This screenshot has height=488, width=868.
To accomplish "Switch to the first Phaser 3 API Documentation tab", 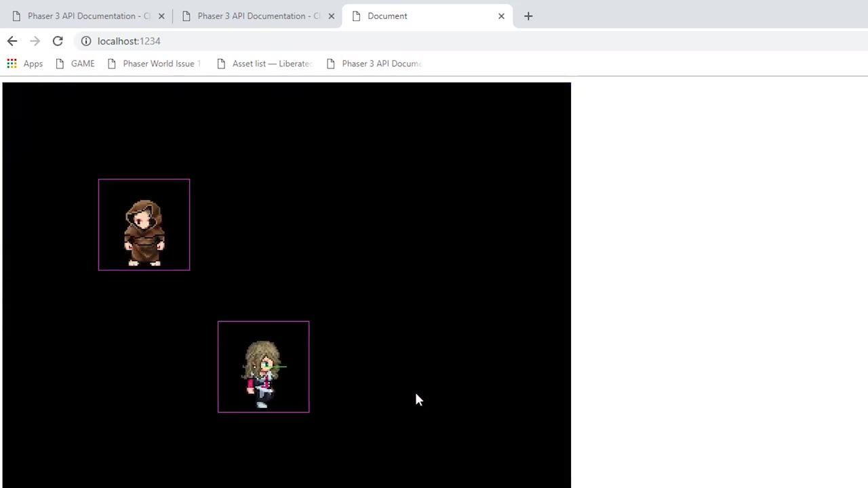I will point(87,16).
